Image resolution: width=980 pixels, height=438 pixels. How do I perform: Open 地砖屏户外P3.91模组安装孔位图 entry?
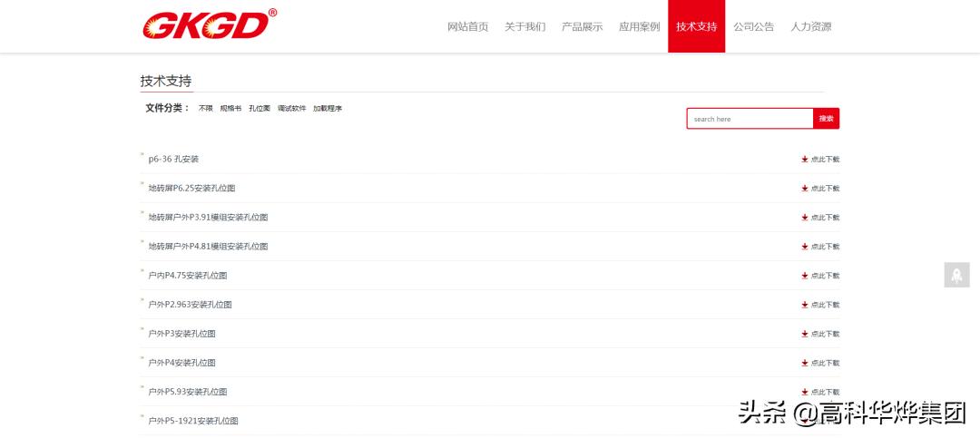point(208,218)
